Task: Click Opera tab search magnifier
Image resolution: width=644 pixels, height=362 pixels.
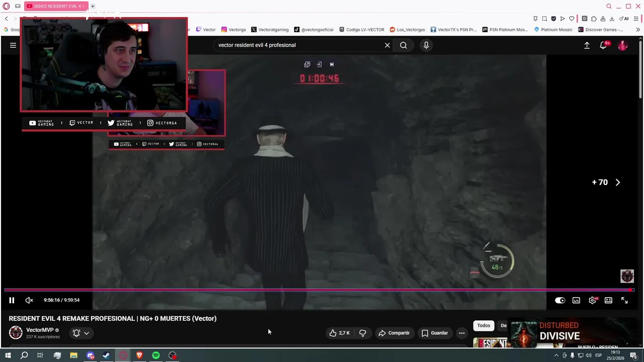Action: (x=609, y=6)
